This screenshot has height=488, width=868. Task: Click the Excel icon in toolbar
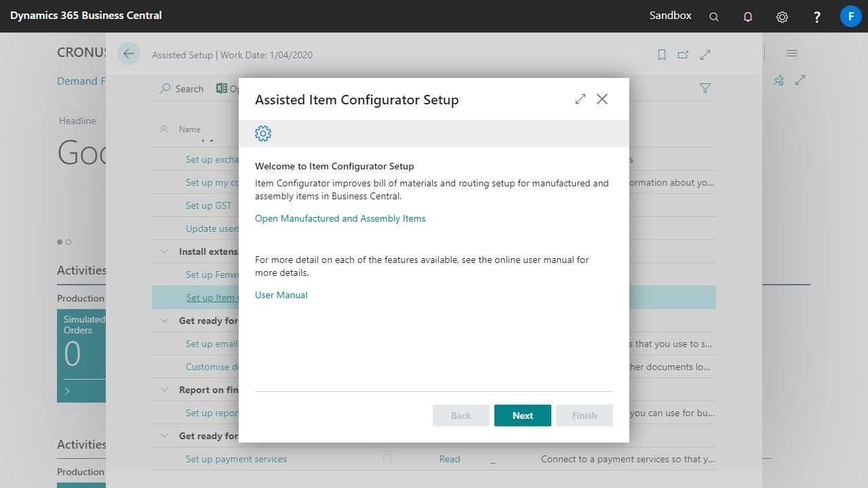222,88
